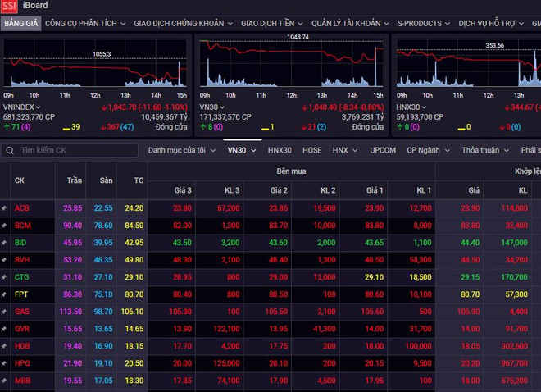Click the pin icon beside HPG
This screenshot has width=541, height=392.
click(4, 363)
